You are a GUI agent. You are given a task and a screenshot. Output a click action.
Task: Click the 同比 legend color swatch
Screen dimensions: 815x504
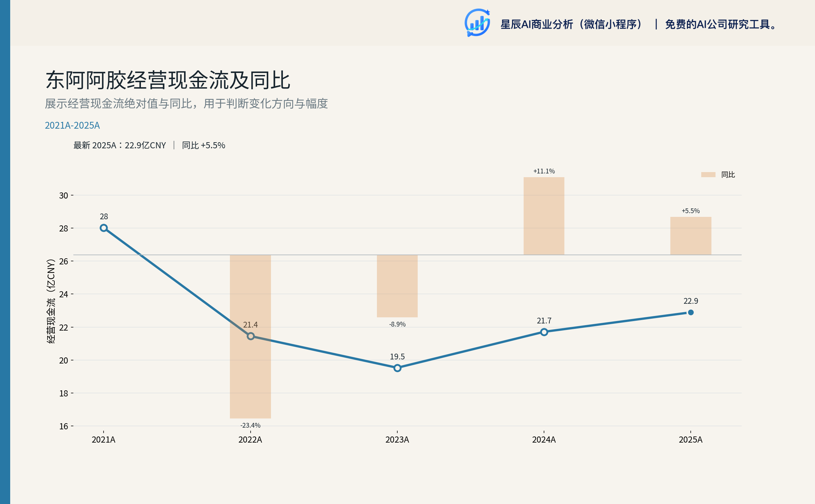click(708, 174)
